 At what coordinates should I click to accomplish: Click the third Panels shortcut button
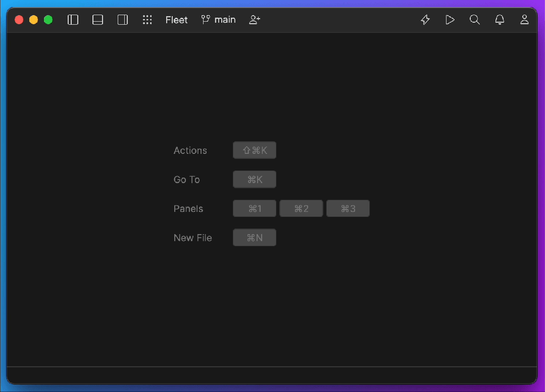[348, 208]
